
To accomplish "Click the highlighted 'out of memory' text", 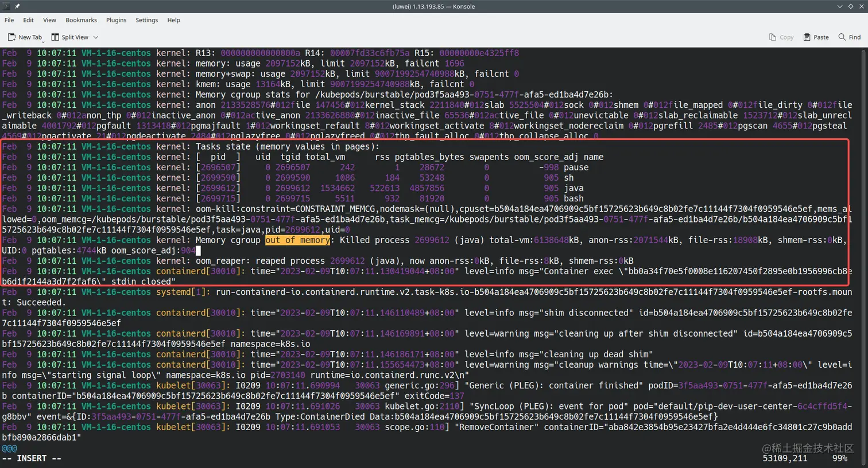I will [297, 240].
